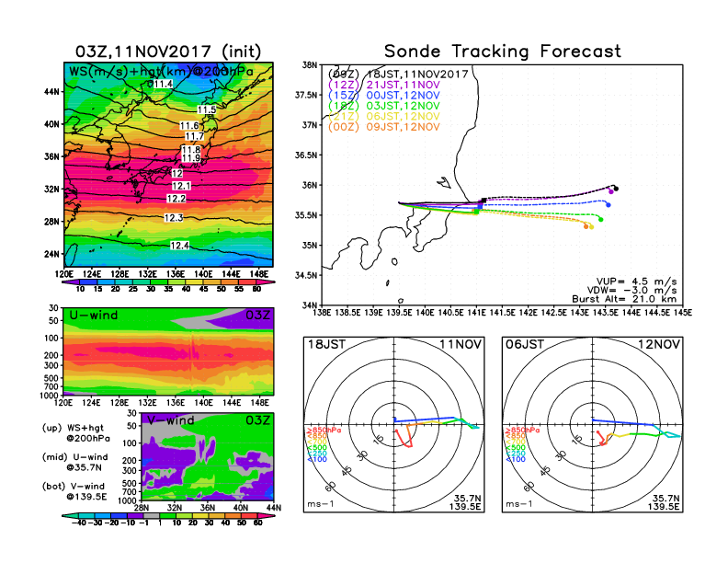Select the blue "00JST,12NOV" legend entry
This screenshot has width=728, height=563.
coord(384,96)
